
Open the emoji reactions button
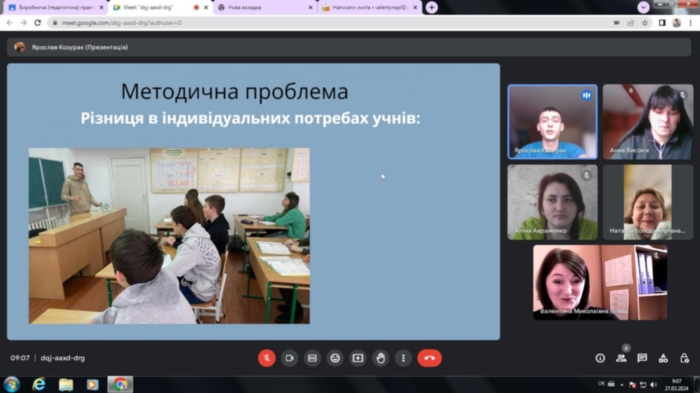pyautogui.click(x=335, y=358)
